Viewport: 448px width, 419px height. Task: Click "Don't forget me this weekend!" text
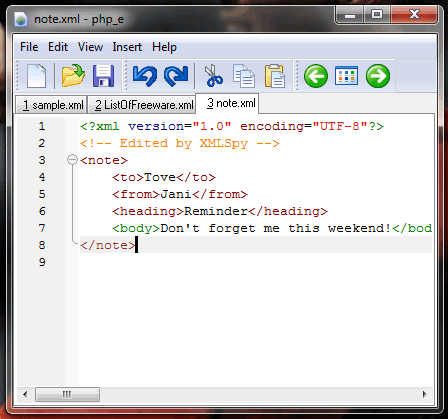click(x=275, y=228)
